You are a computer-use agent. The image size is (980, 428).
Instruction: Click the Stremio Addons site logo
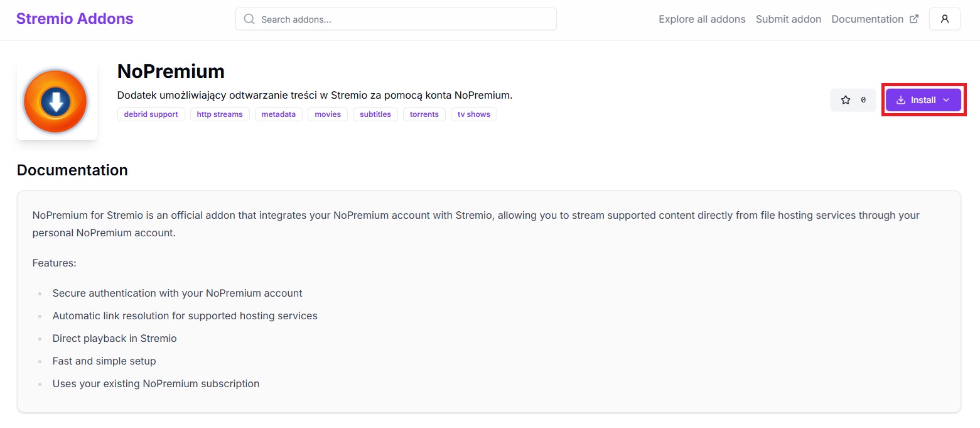point(75,19)
